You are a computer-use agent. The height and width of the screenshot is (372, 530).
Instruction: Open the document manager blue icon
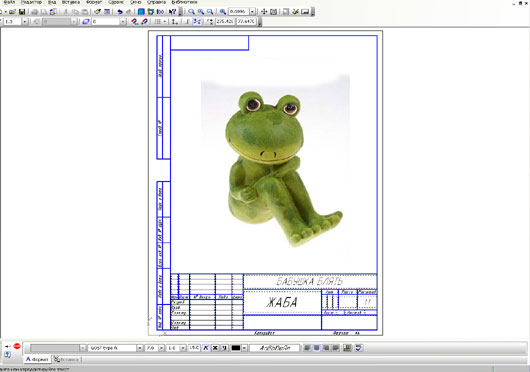point(141,11)
